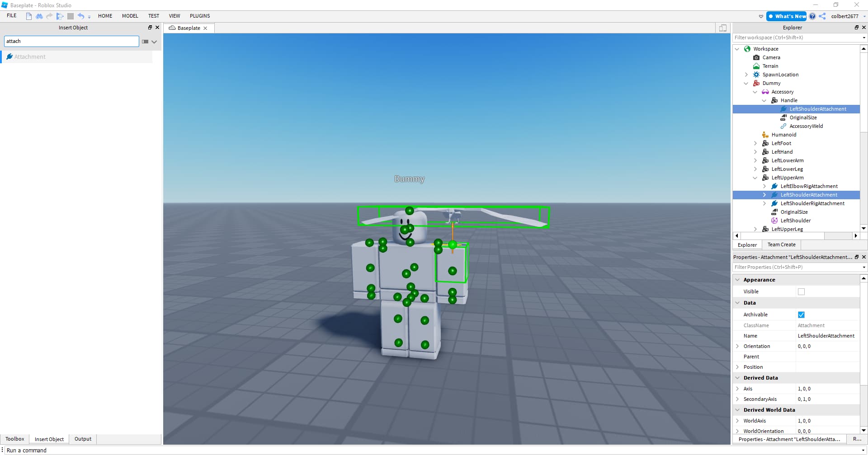Click the Accessory icon in Explorer
This screenshot has width=868, height=470.
tap(765, 92)
